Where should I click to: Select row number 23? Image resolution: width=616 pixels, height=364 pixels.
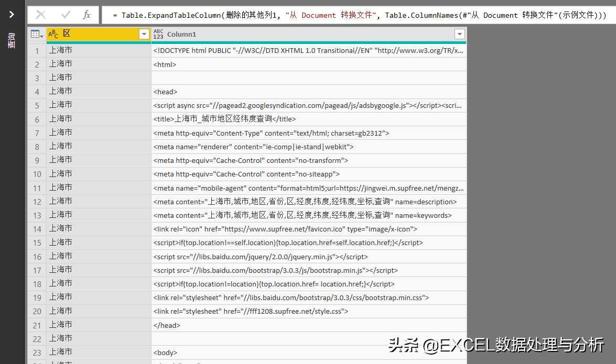pyautogui.click(x=37, y=352)
